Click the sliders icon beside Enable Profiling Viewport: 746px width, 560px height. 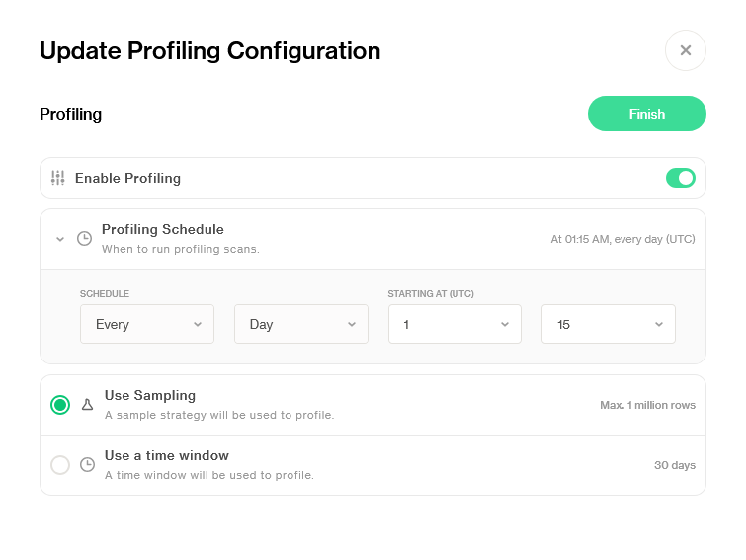[58, 178]
